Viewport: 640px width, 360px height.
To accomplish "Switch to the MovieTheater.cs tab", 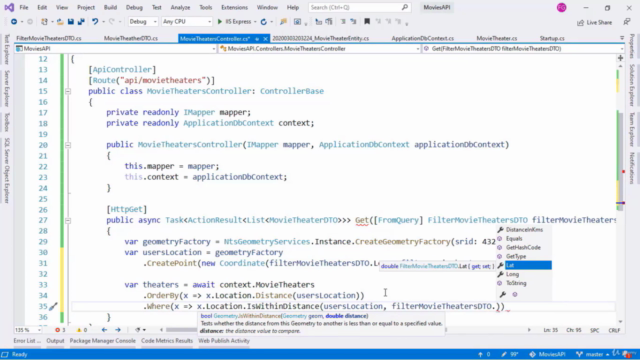I will 496,38.
